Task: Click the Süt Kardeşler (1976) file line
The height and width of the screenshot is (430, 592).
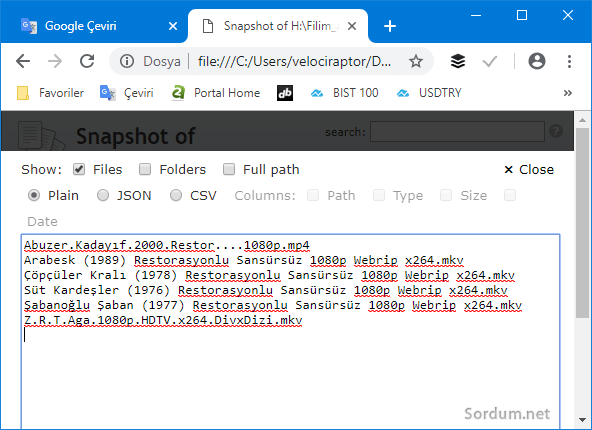Action: pos(265,290)
